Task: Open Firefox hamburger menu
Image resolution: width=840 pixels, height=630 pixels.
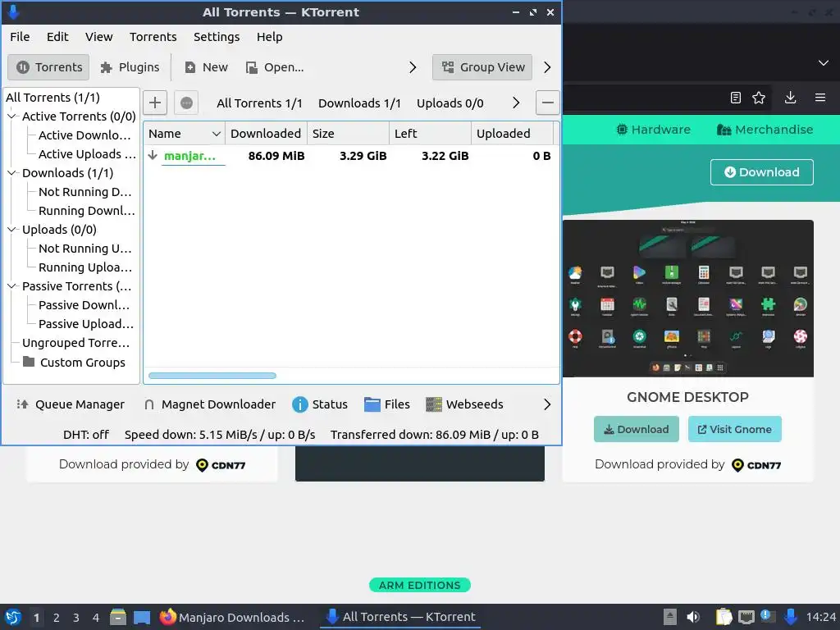Action: [820, 98]
